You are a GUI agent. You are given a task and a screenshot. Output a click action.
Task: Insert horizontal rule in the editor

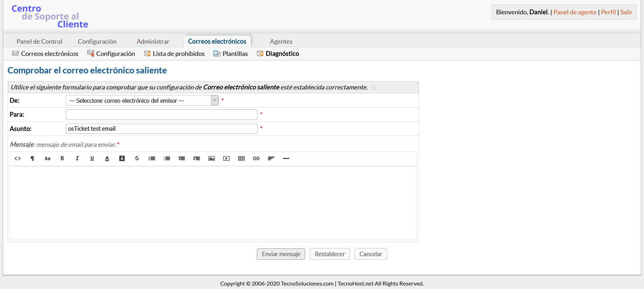286,158
